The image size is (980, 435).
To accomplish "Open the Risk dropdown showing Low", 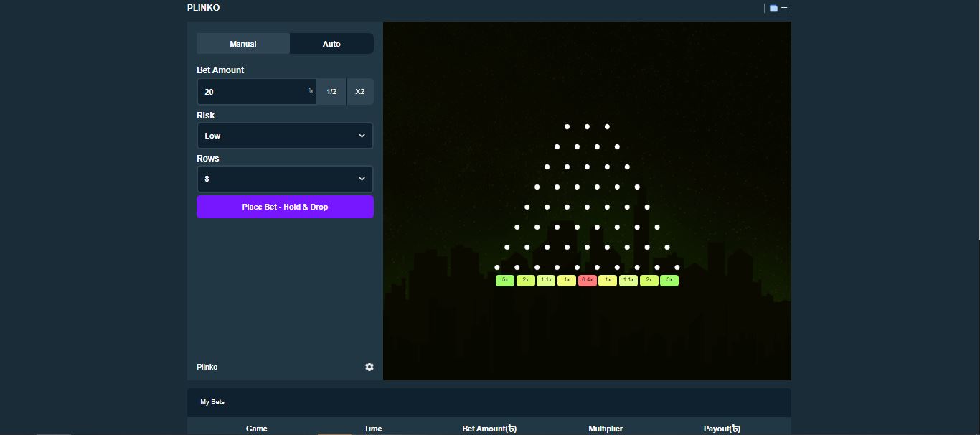I will [x=285, y=136].
